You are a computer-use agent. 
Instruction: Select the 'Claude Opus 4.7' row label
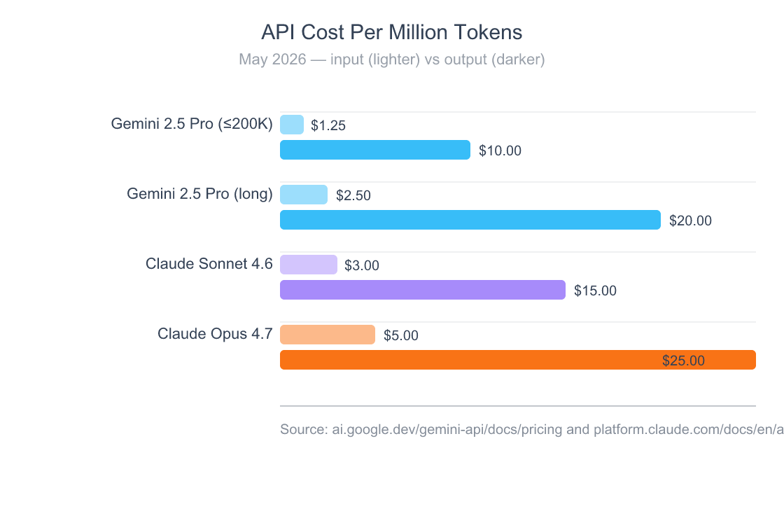pyautogui.click(x=215, y=333)
